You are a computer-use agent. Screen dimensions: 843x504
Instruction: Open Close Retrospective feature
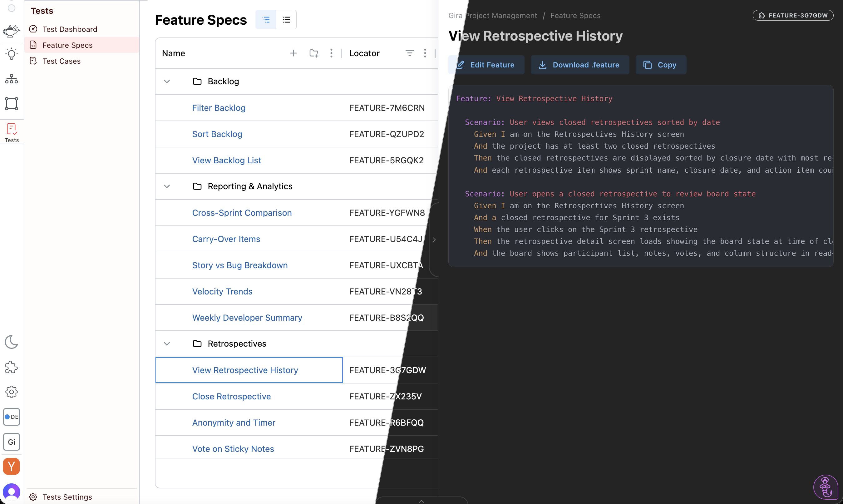coord(231,396)
